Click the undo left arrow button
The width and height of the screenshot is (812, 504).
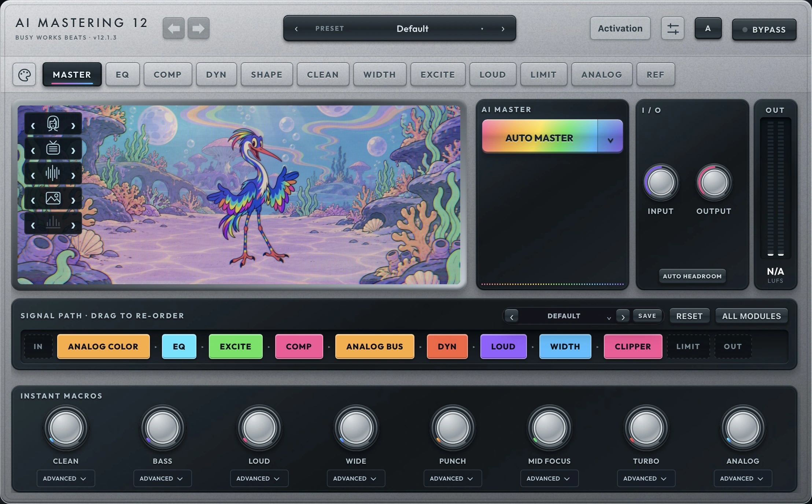174,28
